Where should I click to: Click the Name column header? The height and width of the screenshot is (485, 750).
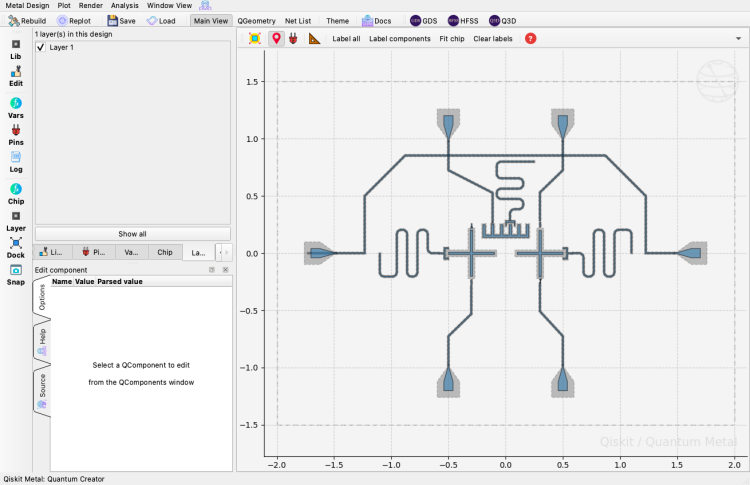62,281
